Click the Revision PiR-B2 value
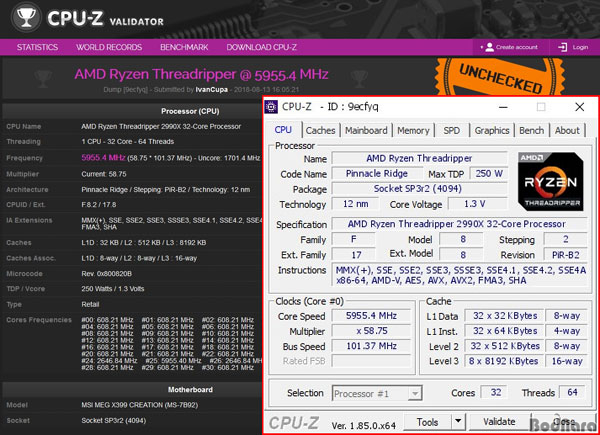 (x=565, y=255)
